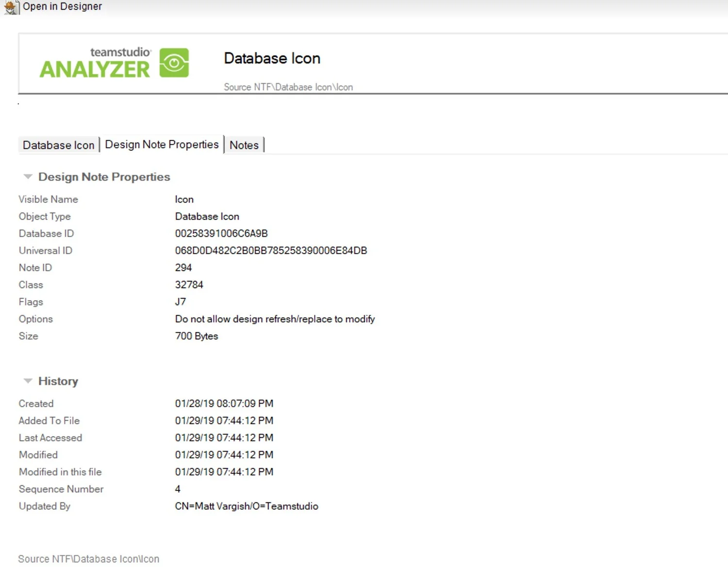Collapse the Design Note Properties section

point(28,177)
